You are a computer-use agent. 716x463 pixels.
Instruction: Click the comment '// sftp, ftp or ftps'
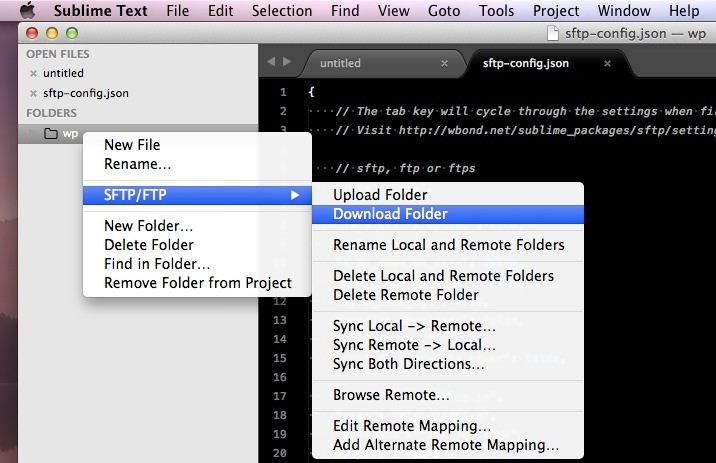405,168
